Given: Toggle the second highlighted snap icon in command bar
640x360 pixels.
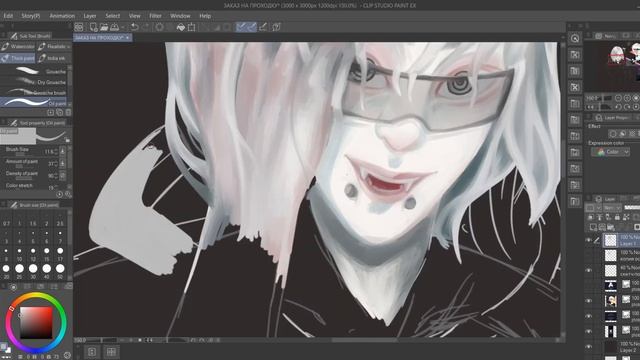Looking at the screenshot, I should pyautogui.click(x=252, y=27).
